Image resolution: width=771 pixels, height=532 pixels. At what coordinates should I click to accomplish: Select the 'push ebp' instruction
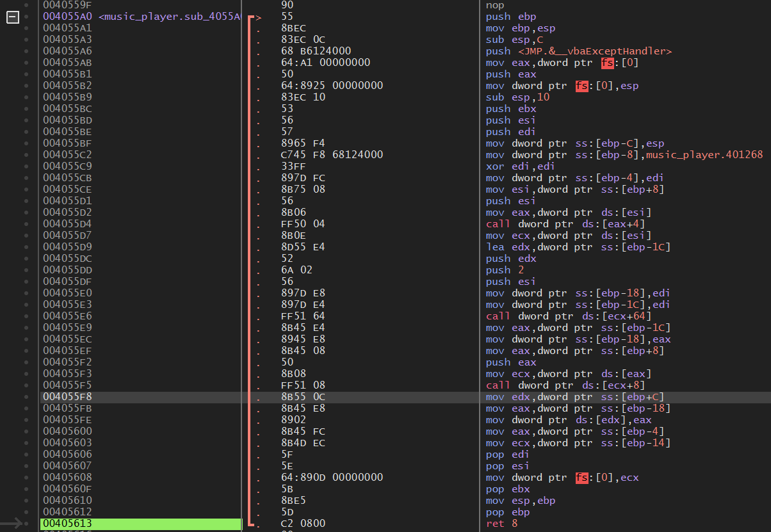coord(511,17)
